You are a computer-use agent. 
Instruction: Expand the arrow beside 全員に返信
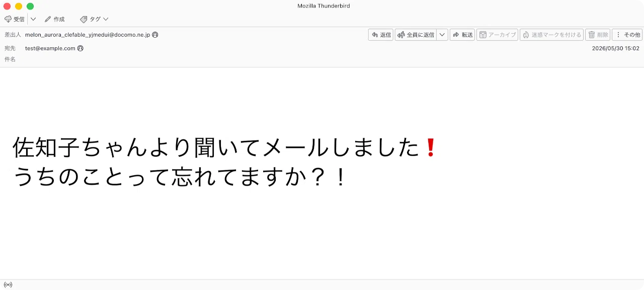(442, 35)
